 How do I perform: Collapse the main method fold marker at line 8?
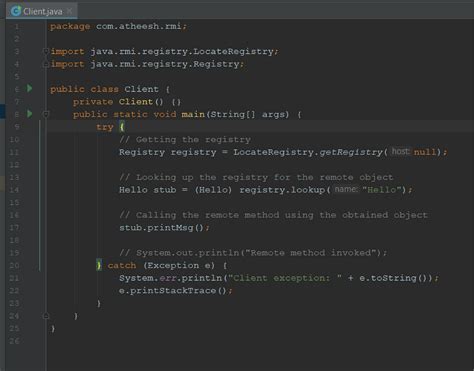point(46,114)
